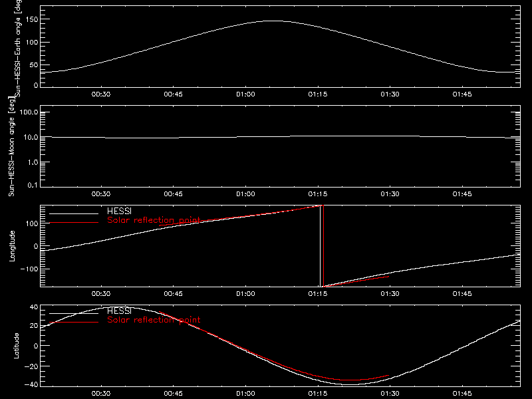
Task: Select the 50 tick label on Earth angle plot
Action: [34, 65]
